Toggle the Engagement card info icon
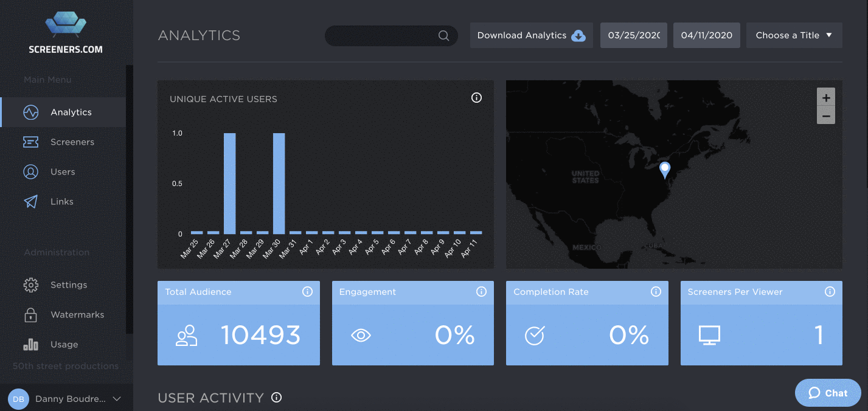Screen dimensions: 868x411 [481, 292]
